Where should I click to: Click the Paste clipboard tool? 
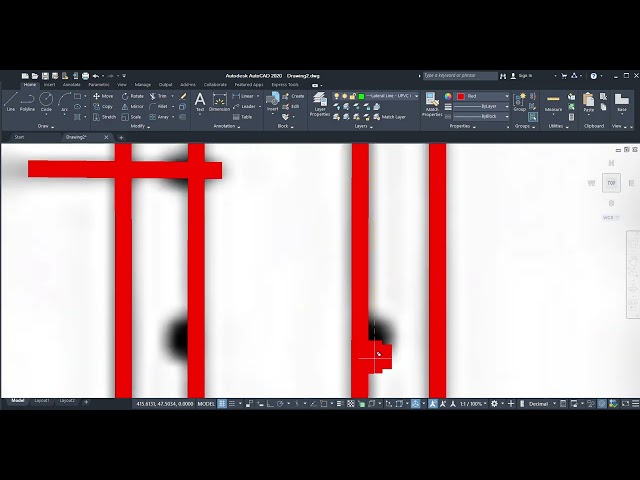[x=589, y=102]
